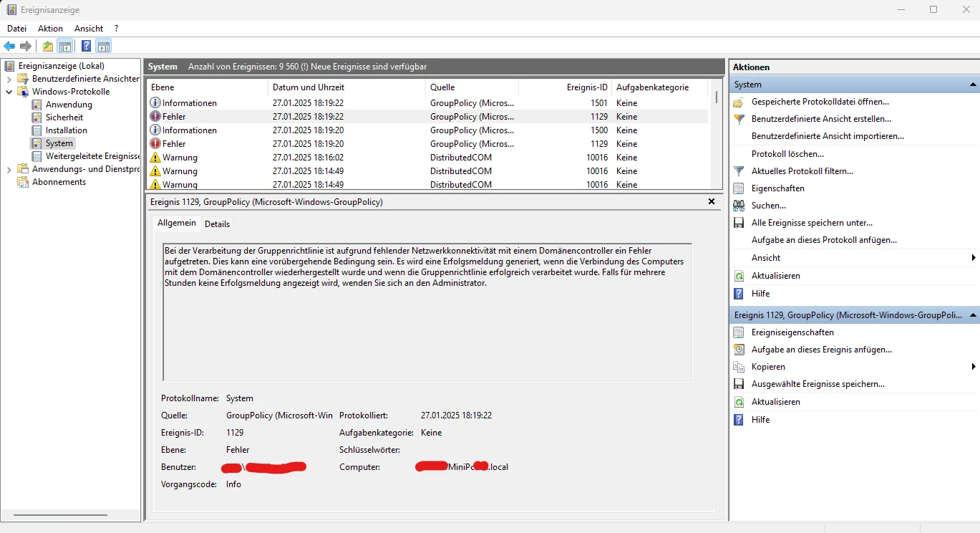Viewport: 980px width, 533px height.
Task: Close the event 1129 preview pane
Action: tap(712, 202)
